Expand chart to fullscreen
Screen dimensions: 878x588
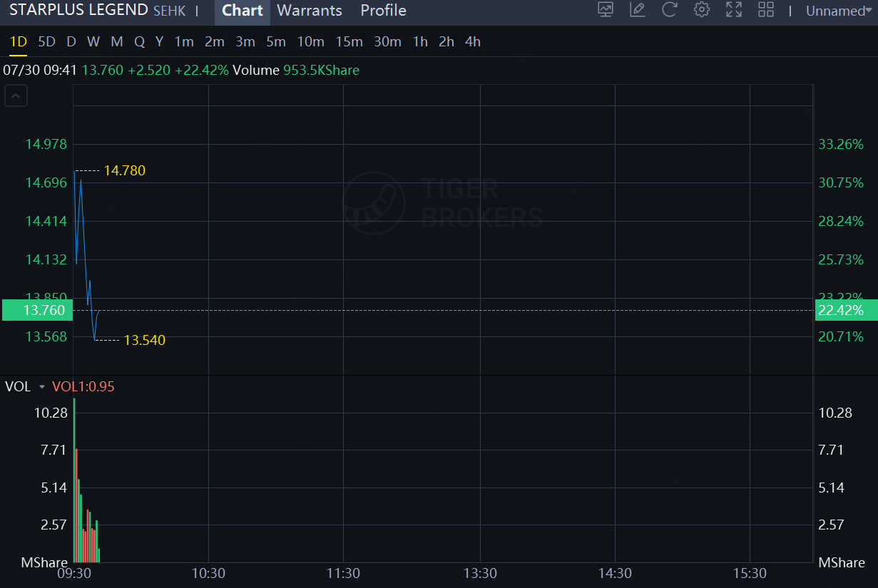tap(734, 10)
